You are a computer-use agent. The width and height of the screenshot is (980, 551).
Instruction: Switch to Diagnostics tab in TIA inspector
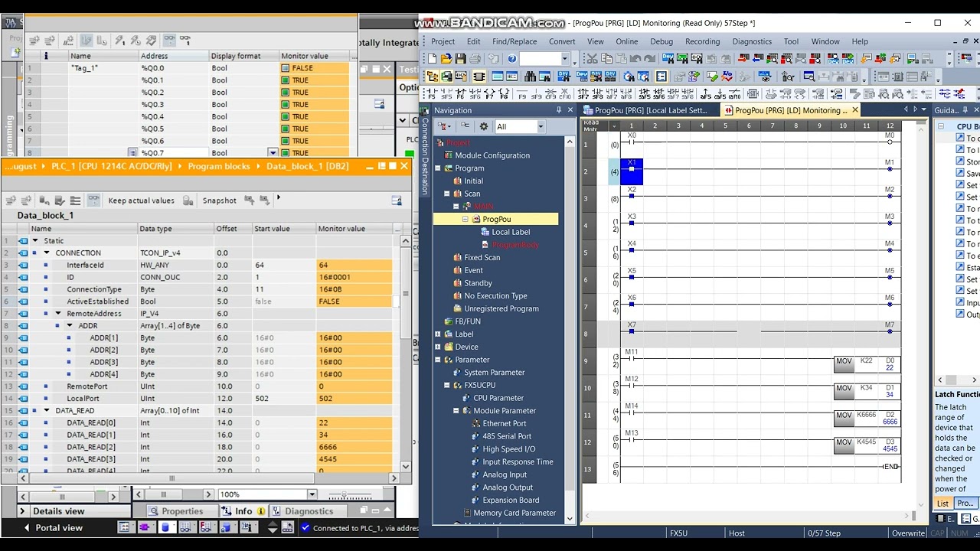point(309,511)
